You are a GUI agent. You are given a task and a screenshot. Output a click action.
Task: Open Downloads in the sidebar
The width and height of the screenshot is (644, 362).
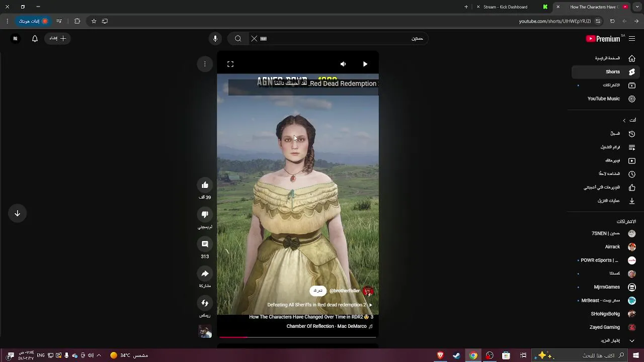coord(605,201)
